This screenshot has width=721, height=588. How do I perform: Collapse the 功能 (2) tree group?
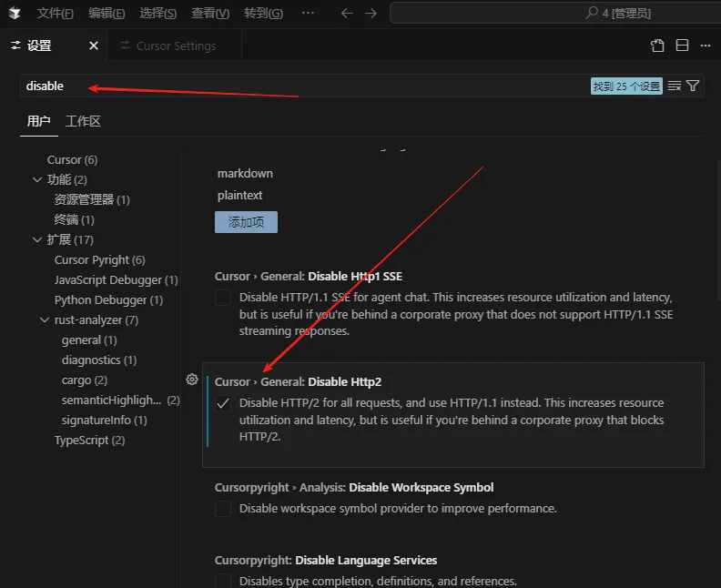[x=37, y=179]
